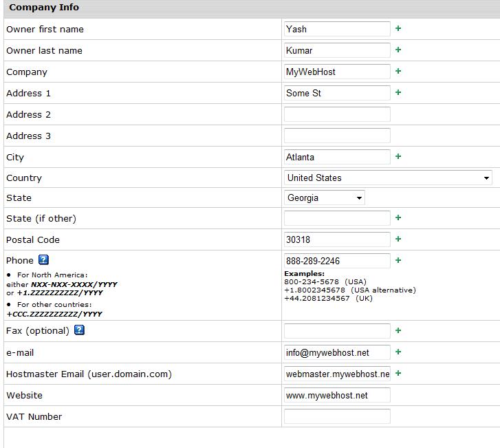Viewport: 500px width, 448px height.
Task: Click the plus icon beside Company field
Action: (398, 71)
